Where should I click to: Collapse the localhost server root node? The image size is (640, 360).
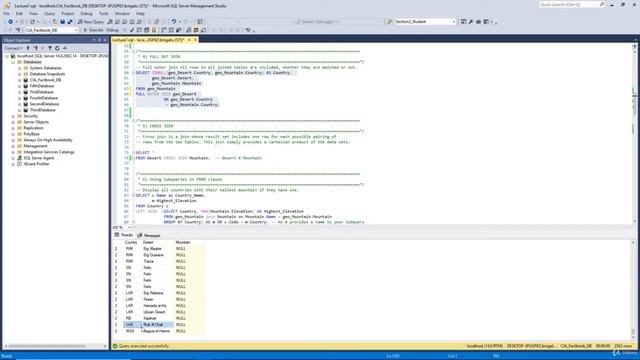click(x=7, y=56)
